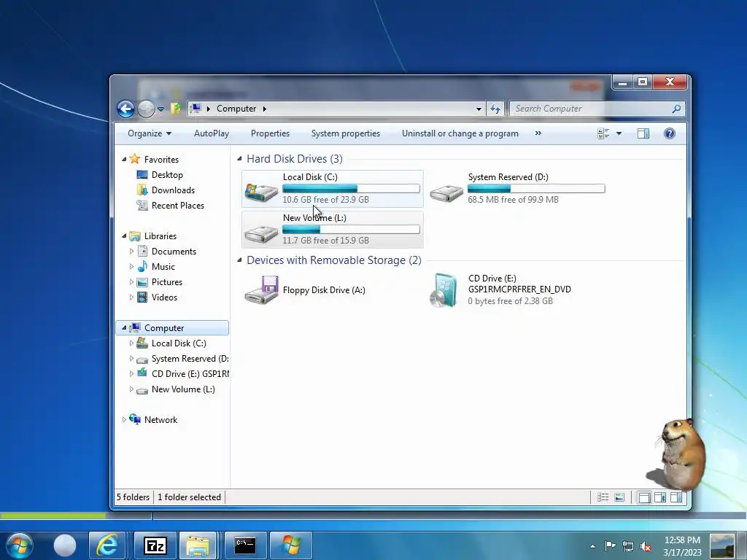Click large icons view in status bar

tap(619, 497)
